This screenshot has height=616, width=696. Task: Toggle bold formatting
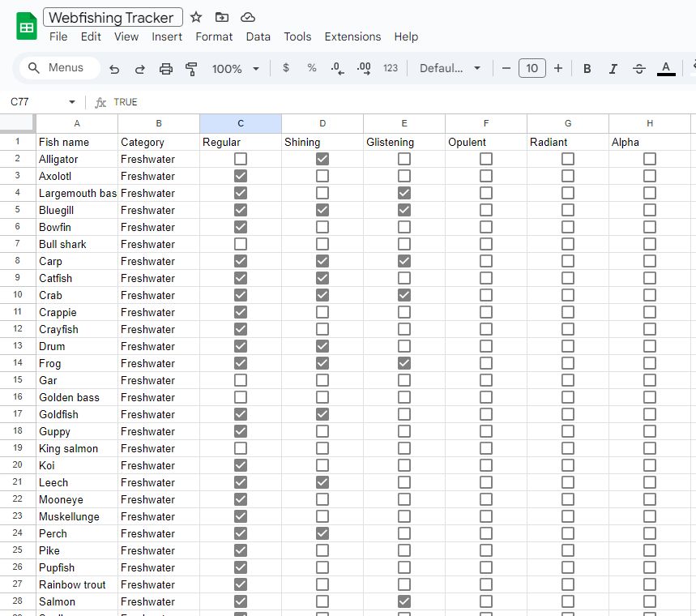tap(587, 68)
